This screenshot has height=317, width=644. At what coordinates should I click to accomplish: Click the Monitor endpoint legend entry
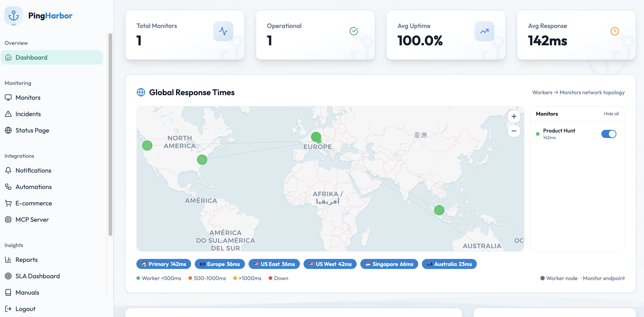(603, 278)
